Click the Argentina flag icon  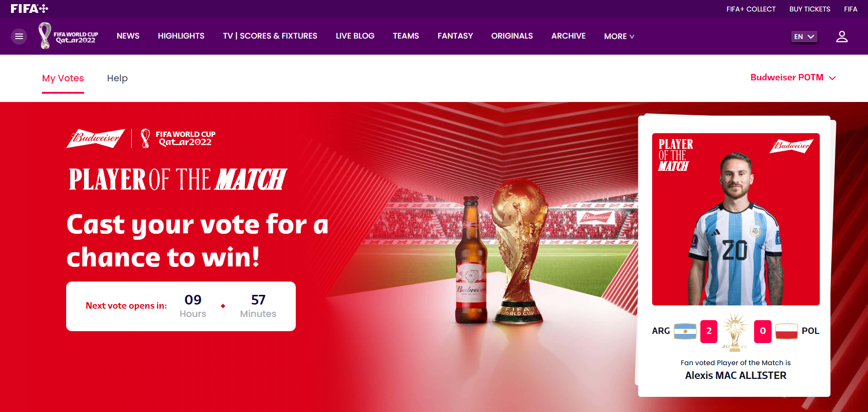point(685,331)
